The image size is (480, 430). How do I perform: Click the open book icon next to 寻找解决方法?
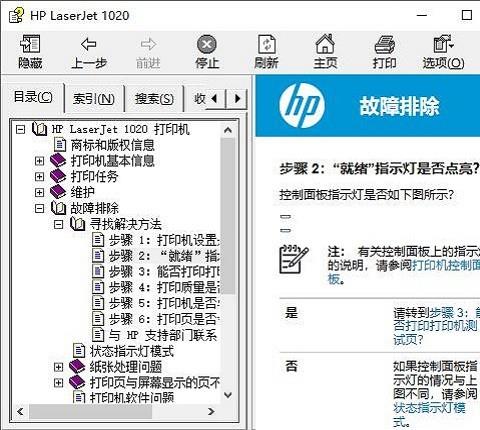(x=78, y=224)
